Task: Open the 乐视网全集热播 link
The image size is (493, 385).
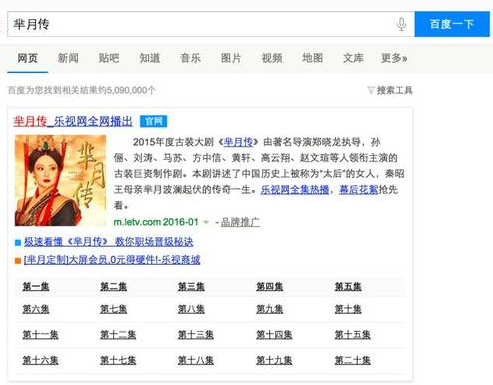Action: click(x=295, y=190)
